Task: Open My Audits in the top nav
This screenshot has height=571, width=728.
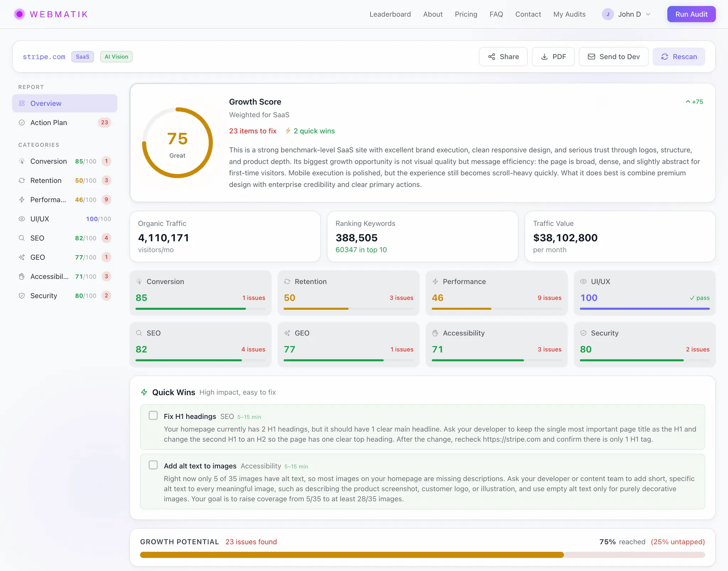Action: coord(569,14)
